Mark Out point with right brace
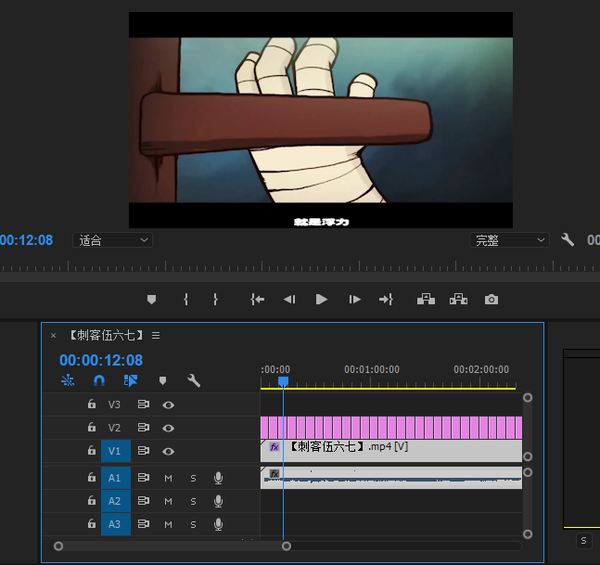The height and width of the screenshot is (565, 600). tap(215, 299)
